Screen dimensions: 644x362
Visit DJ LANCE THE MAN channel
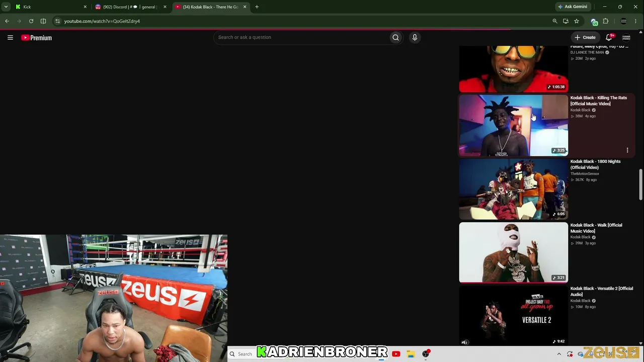pyautogui.click(x=587, y=52)
